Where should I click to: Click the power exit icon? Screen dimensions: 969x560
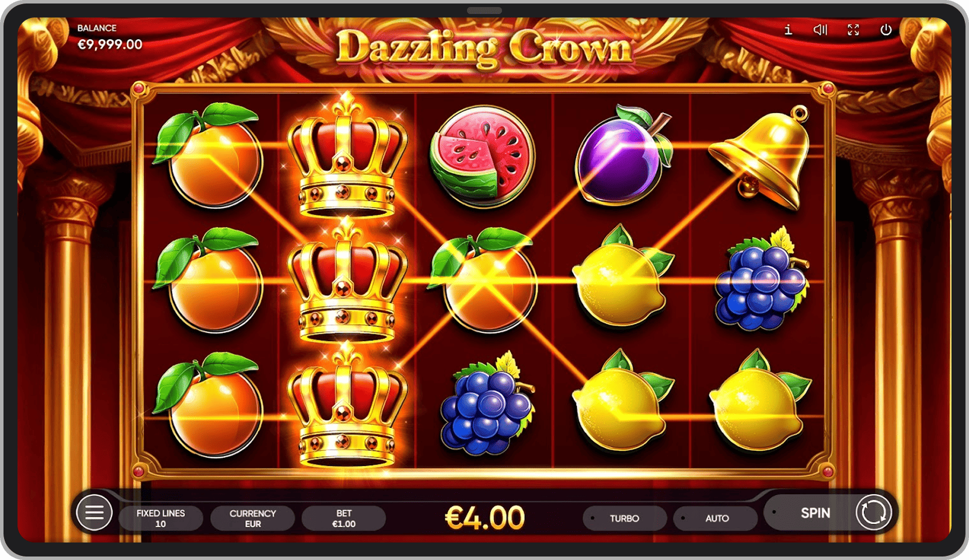pyautogui.click(x=886, y=30)
